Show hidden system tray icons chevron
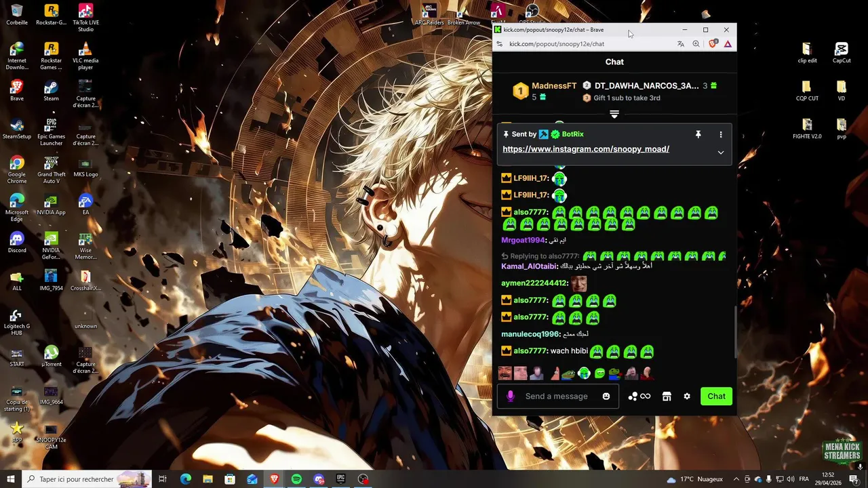Image resolution: width=868 pixels, height=488 pixels. [x=736, y=479]
